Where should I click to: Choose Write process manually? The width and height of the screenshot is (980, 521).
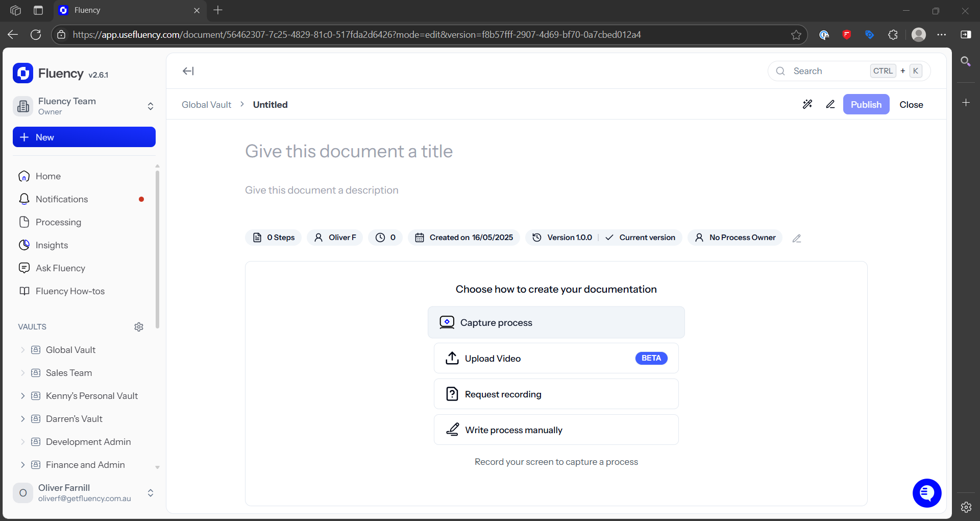[x=556, y=430]
